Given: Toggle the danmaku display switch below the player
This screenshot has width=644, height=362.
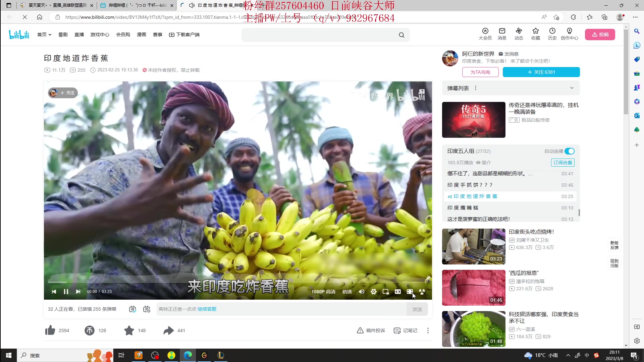Looking at the screenshot, I should pyautogui.click(x=132, y=309).
